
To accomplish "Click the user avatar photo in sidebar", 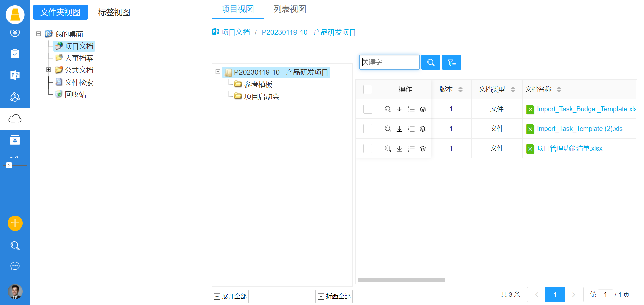I will (15, 291).
